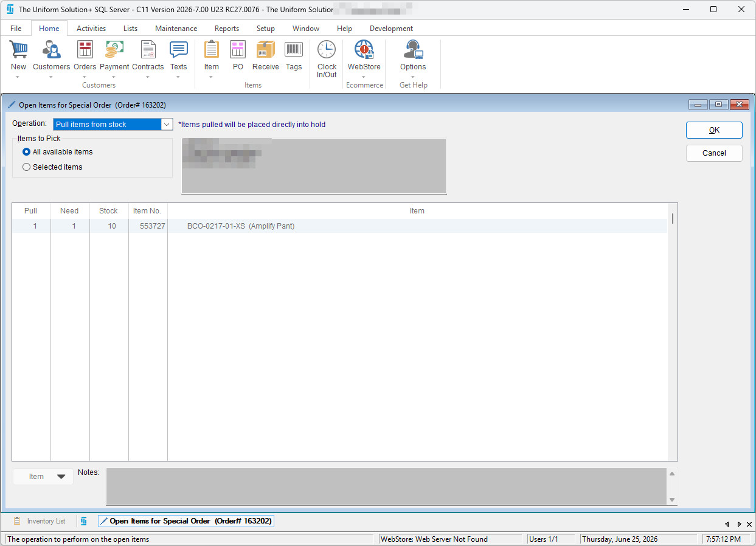Open the PO ribbon icon

click(238, 50)
